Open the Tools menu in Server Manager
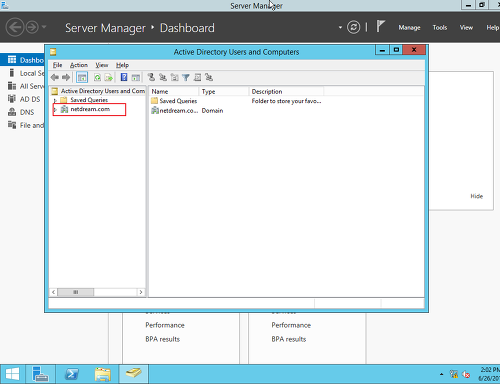Screen dimensions: 500x384 coord(440,28)
